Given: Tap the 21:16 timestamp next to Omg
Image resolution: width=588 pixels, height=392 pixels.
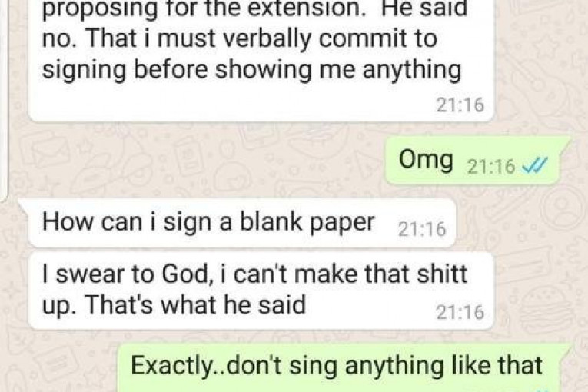Looking at the screenshot, I should tap(491, 166).
